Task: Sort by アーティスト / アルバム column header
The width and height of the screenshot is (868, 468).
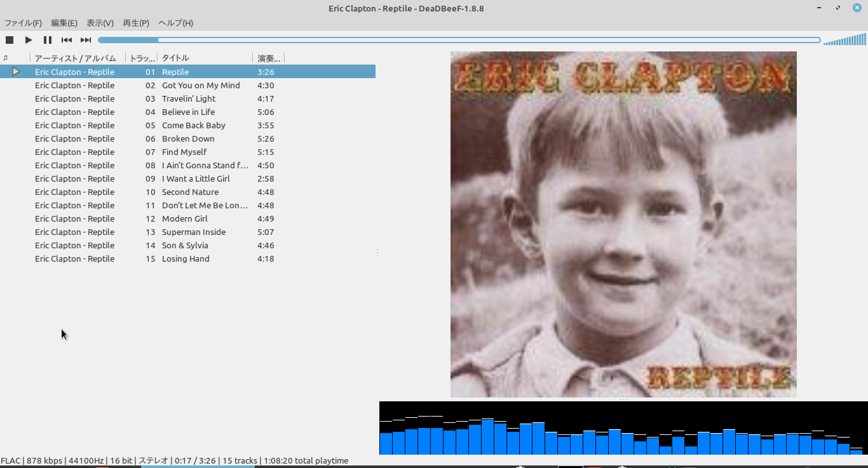Action: click(x=76, y=58)
